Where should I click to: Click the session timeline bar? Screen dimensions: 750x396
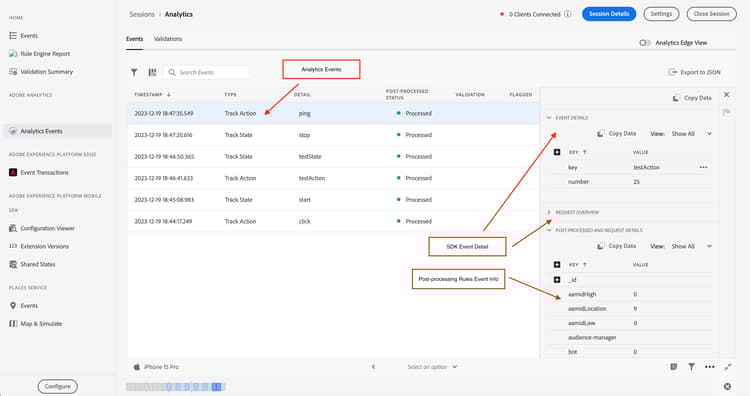coord(176,387)
